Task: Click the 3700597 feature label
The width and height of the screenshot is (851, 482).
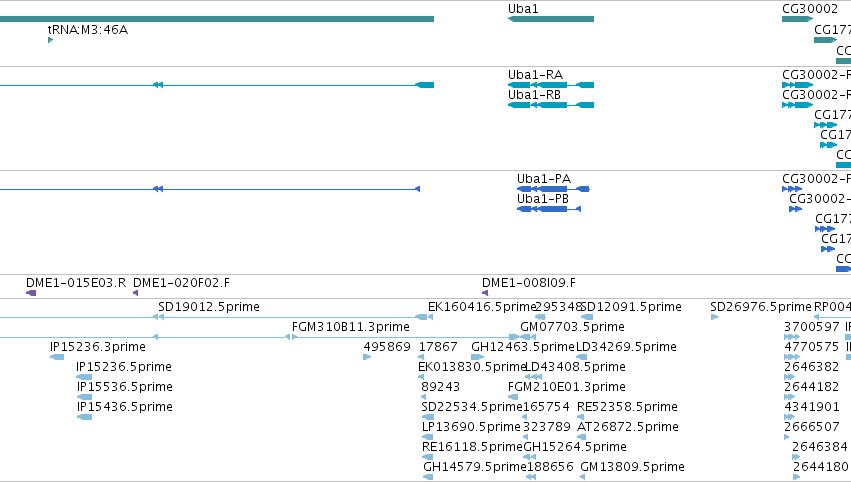Action: [x=811, y=327]
